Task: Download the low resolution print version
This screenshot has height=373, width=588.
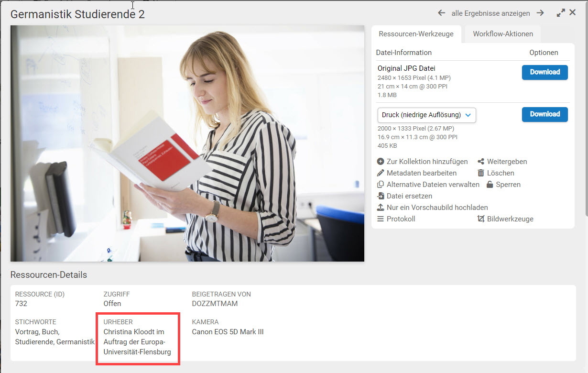Action: pos(544,114)
